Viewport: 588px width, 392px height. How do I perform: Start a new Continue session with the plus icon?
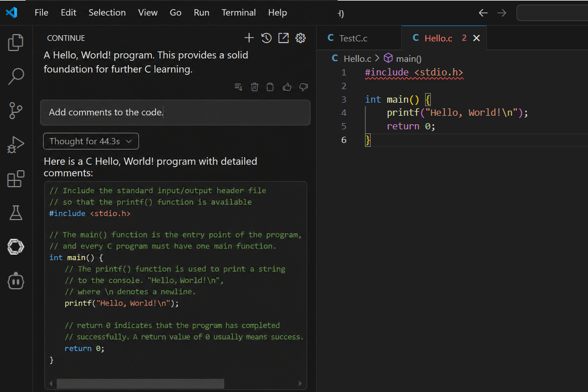[249, 38]
